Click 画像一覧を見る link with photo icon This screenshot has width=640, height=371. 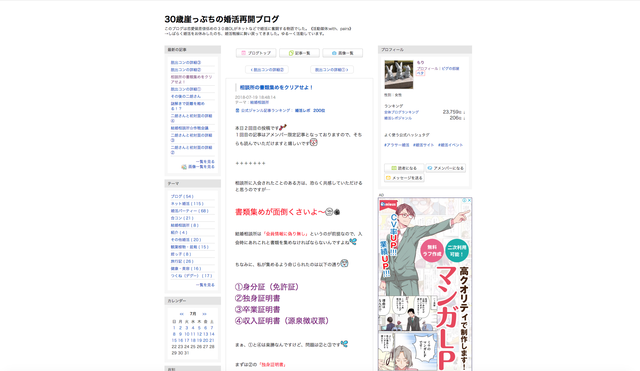tap(198, 167)
